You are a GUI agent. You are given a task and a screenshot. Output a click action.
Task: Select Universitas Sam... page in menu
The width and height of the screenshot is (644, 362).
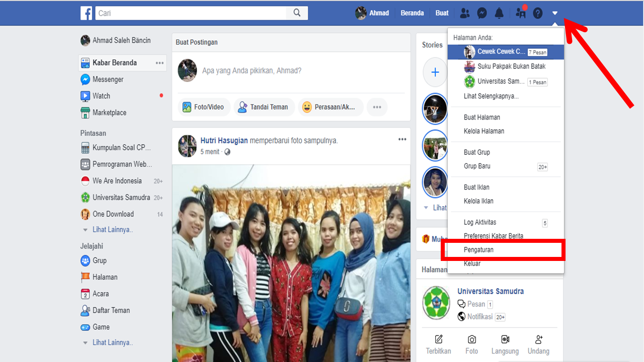point(506,81)
